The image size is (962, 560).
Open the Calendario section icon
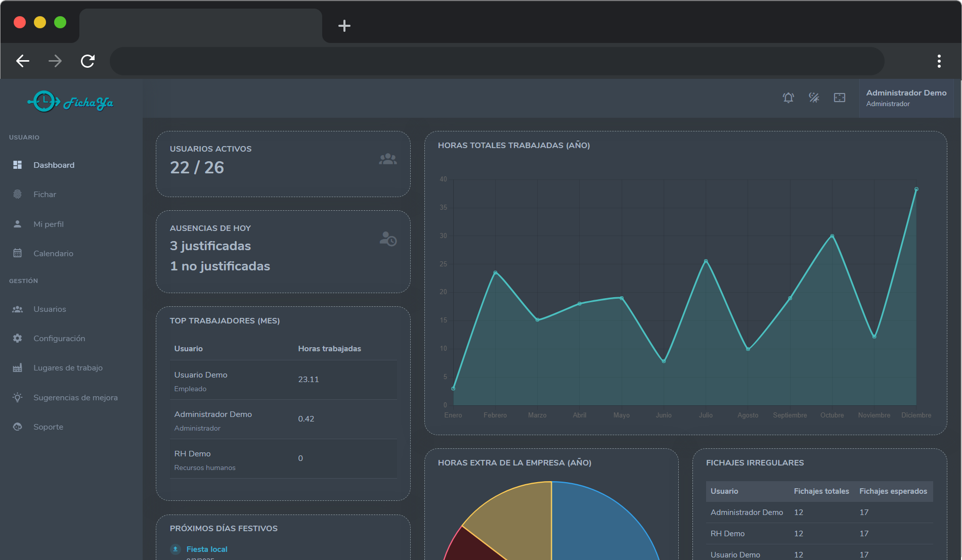[x=18, y=254]
